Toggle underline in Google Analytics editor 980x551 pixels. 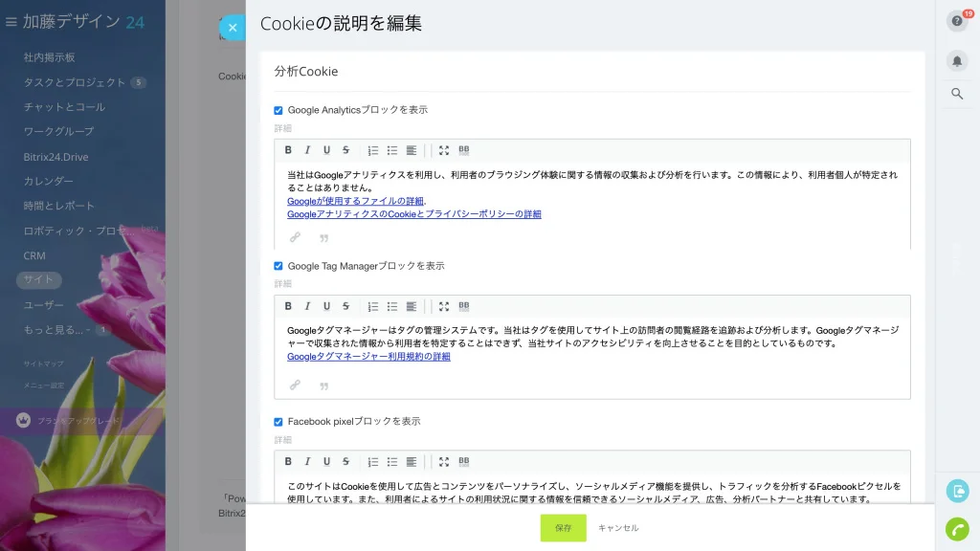pyautogui.click(x=326, y=150)
